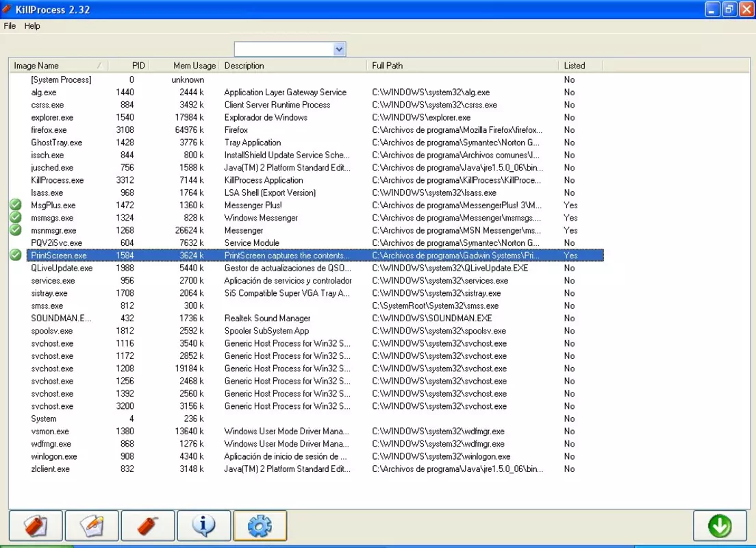This screenshot has height=548, width=756.
Task: Toggle green check next to PrintScreen.exe
Action: [x=16, y=255]
